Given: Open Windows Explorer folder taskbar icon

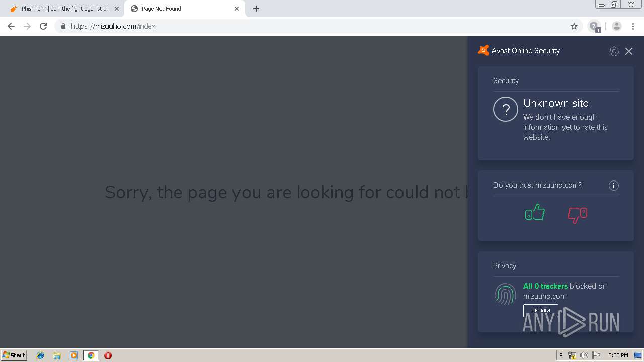Looking at the screenshot, I should point(57,355).
